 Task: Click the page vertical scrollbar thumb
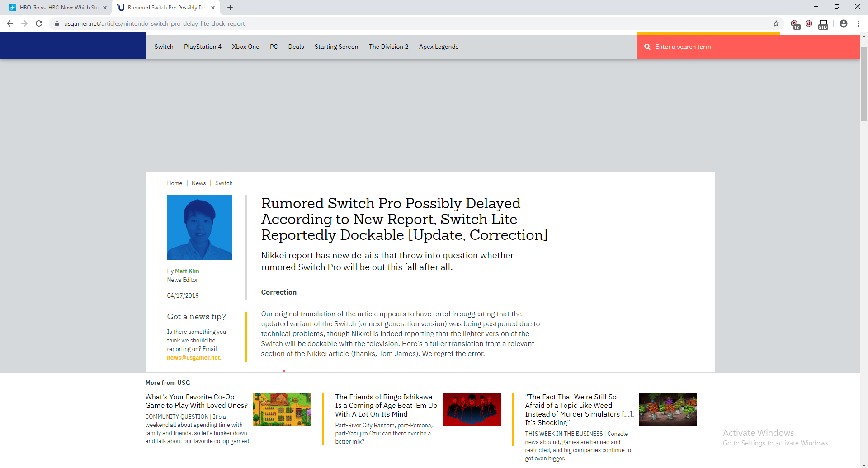(x=864, y=84)
